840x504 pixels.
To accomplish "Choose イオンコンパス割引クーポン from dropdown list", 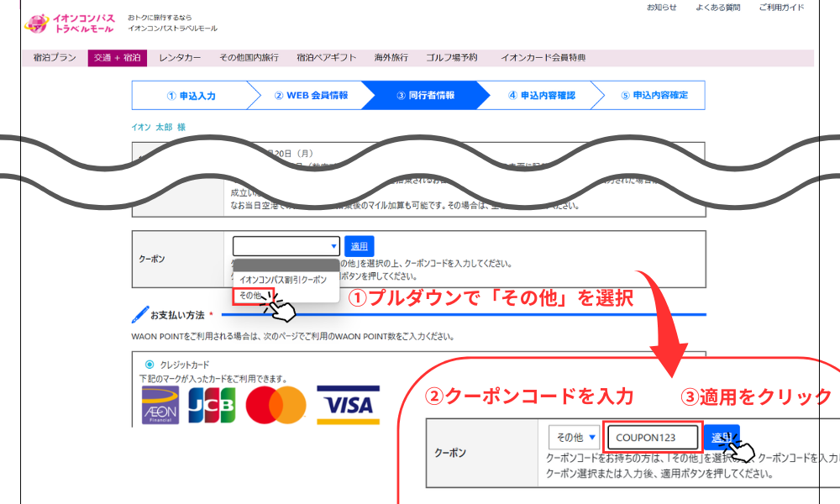I will click(283, 280).
